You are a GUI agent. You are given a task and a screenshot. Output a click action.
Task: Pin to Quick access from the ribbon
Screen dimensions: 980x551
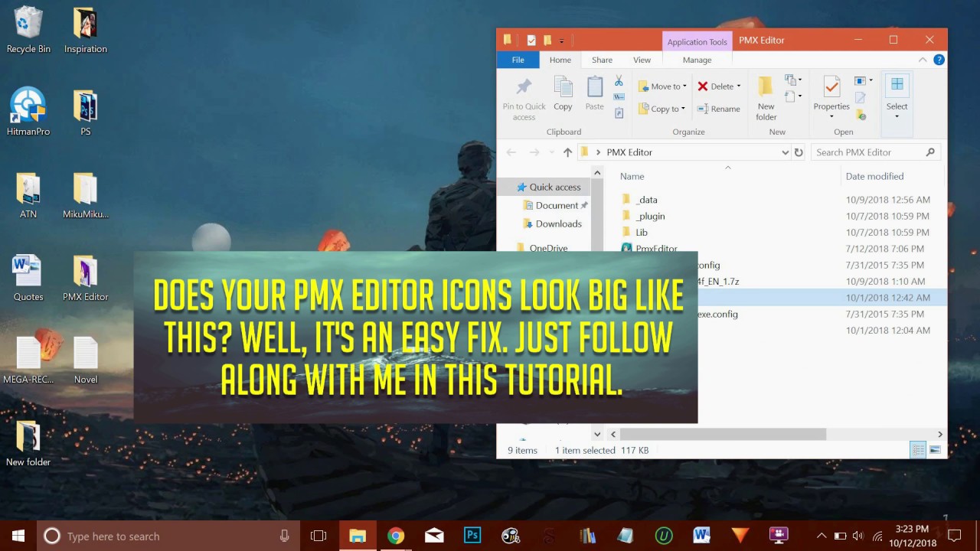point(524,96)
